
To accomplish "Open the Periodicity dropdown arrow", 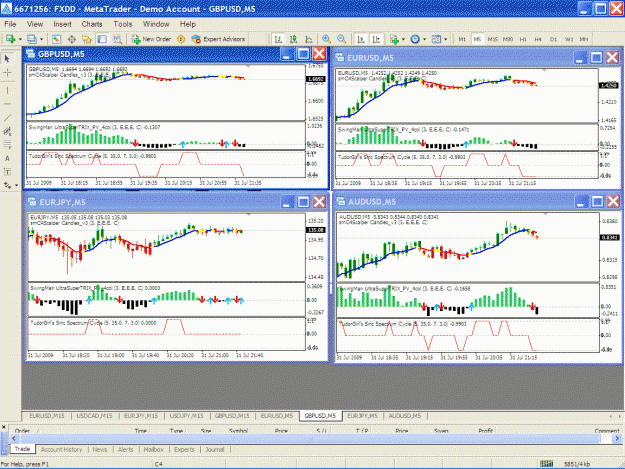I will point(425,39).
